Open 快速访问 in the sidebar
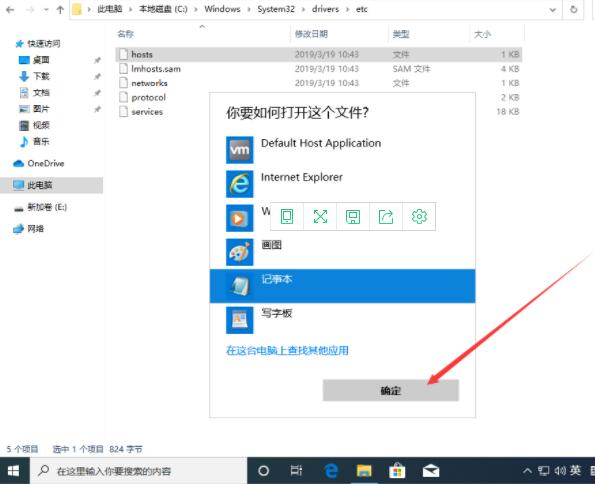 tap(38, 44)
